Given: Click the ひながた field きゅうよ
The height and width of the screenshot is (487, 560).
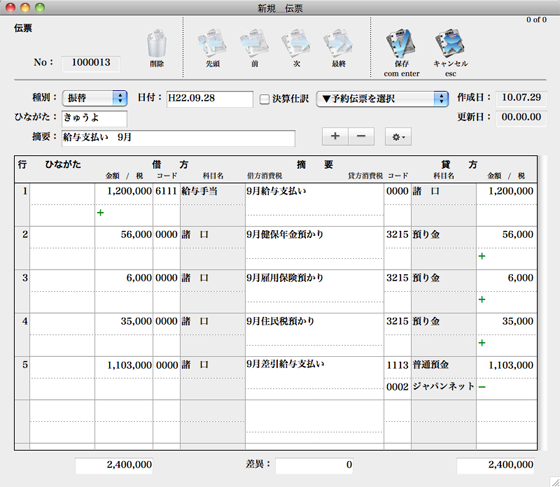Looking at the screenshot, I should 95,118.
